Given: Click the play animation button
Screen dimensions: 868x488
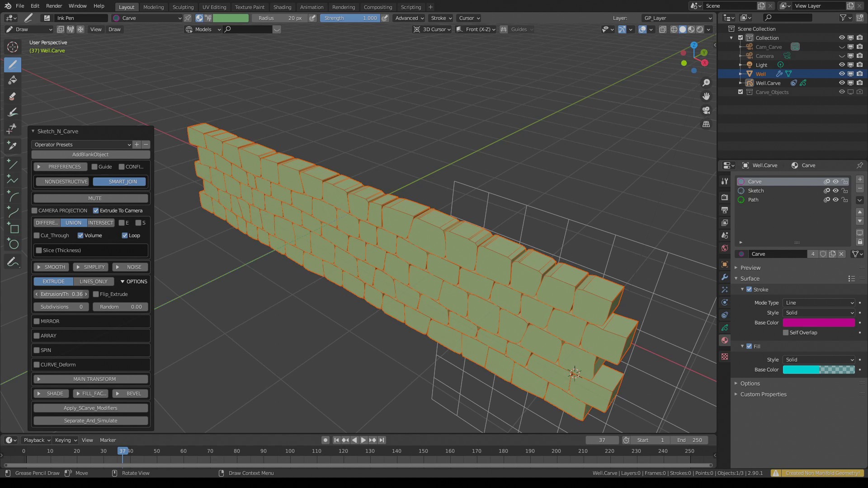Looking at the screenshot, I should 363,440.
